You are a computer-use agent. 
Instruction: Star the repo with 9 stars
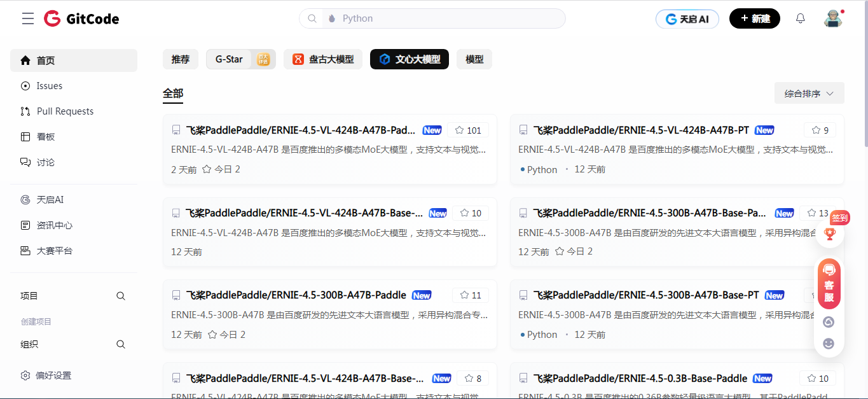(x=820, y=130)
